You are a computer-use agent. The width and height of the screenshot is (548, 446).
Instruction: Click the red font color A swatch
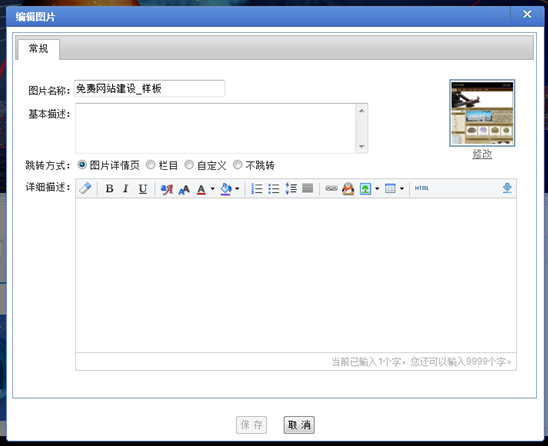(201, 189)
